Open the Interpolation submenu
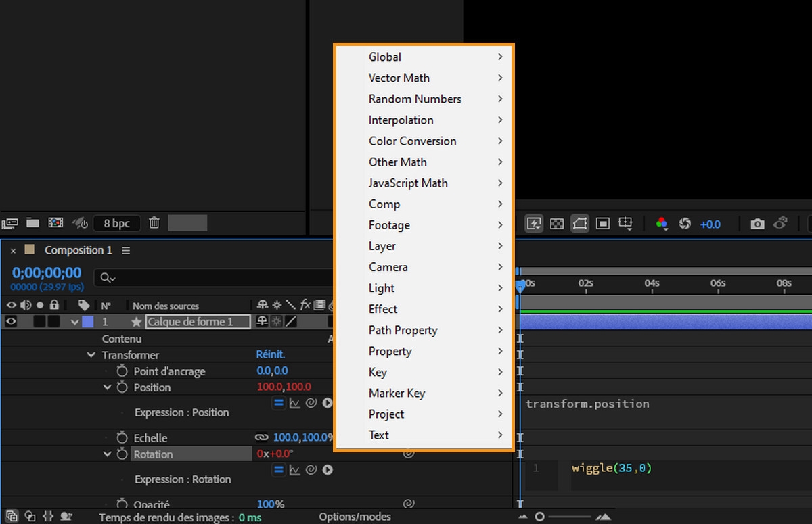Image resolution: width=812 pixels, height=524 pixels. 424,120
